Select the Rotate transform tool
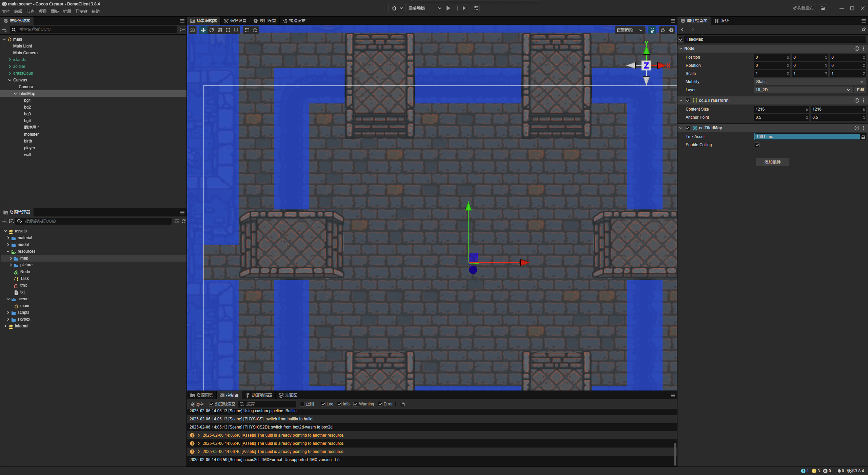The width and height of the screenshot is (868, 475). (212, 30)
